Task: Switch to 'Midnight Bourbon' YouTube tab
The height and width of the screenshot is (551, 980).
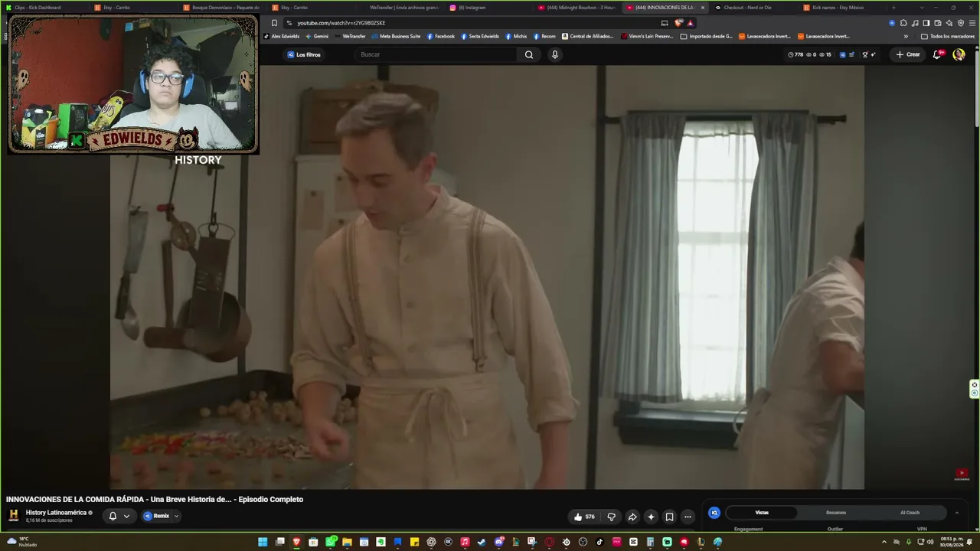Action: [x=577, y=8]
